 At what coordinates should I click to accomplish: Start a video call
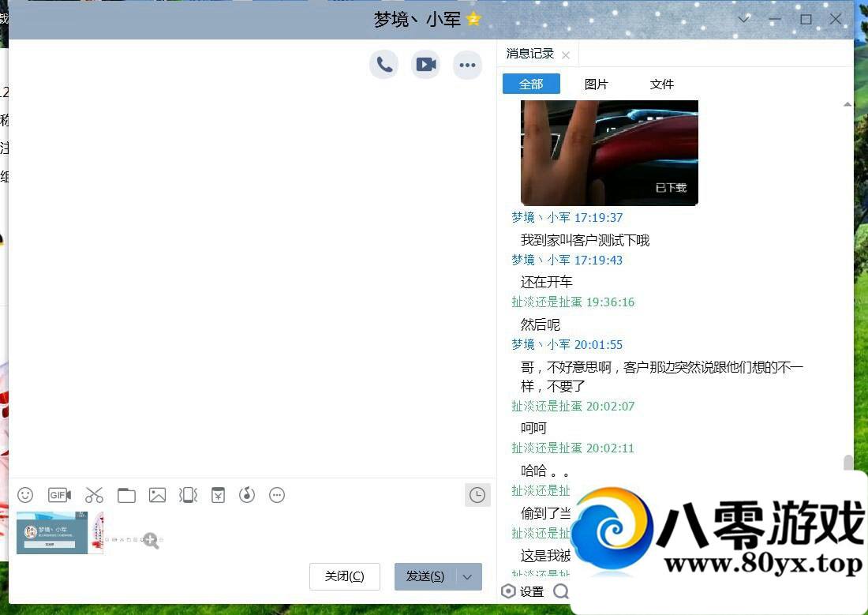tap(425, 64)
